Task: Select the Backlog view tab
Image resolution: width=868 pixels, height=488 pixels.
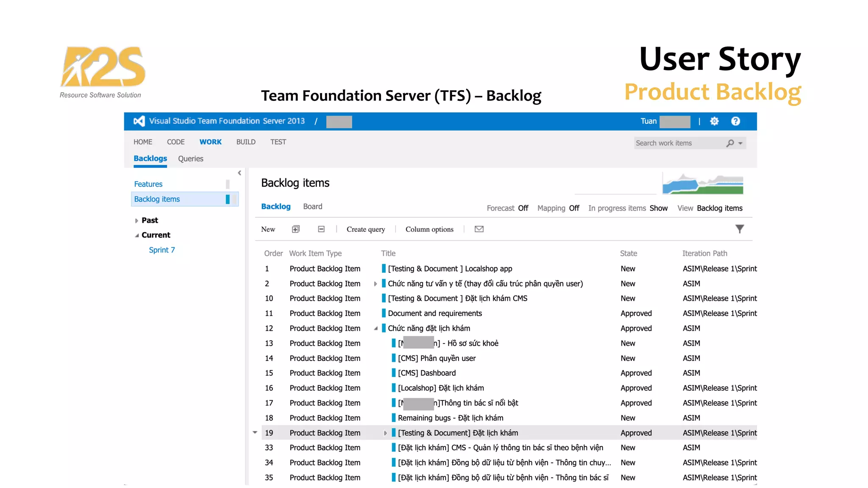Action: click(x=276, y=206)
